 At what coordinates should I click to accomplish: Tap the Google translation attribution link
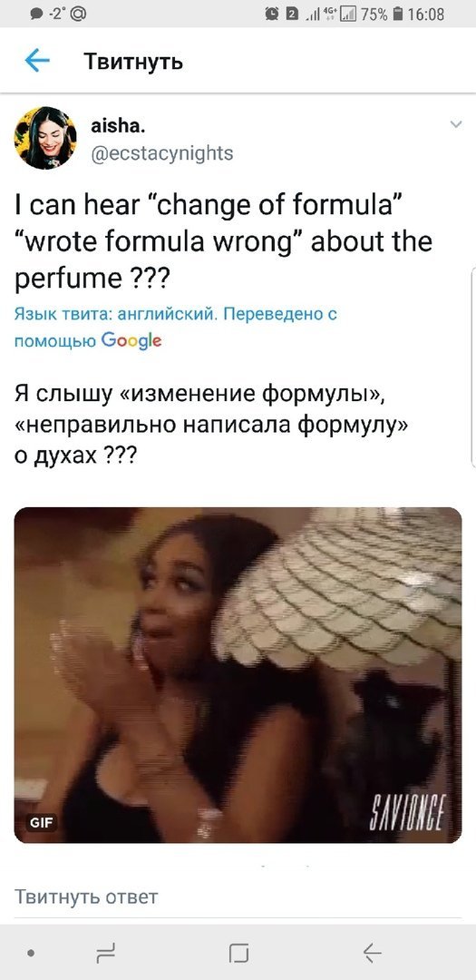[131, 340]
